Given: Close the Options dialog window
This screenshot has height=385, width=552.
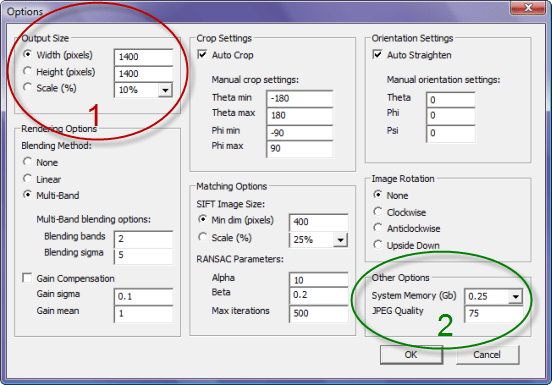Looking at the screenshot, I should [x=528, y=8].
